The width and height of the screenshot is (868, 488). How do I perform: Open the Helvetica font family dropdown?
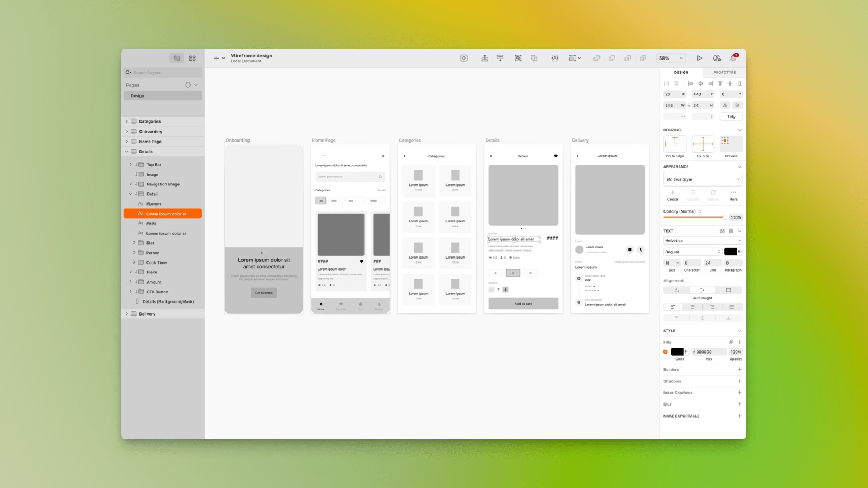tap(703, 240)
